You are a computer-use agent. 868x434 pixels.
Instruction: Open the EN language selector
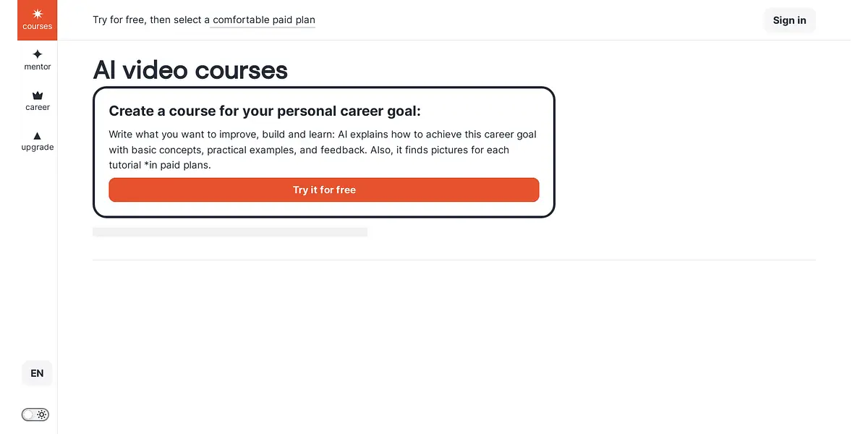(x=37, y=373)
